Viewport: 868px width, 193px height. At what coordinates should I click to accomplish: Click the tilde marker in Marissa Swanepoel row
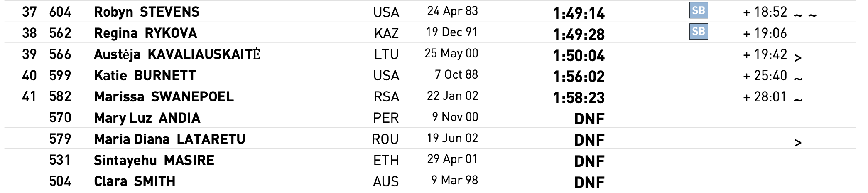point(798,99)
